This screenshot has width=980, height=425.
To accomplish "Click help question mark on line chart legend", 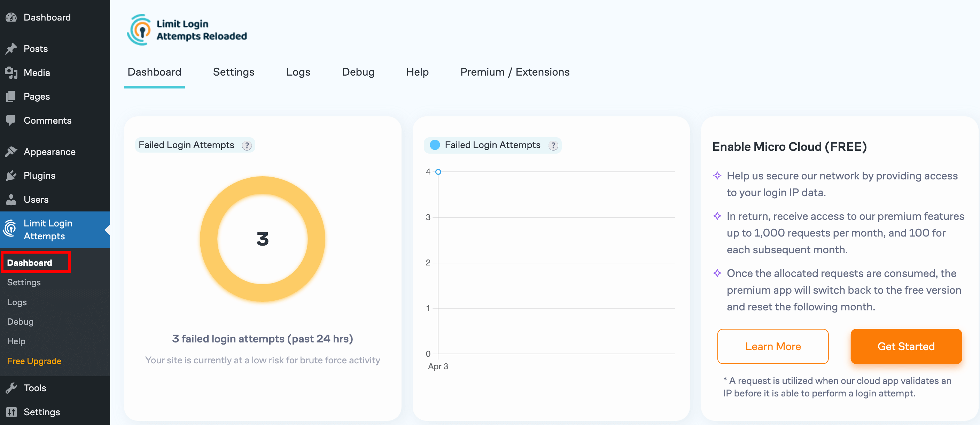I will [553, 145].
